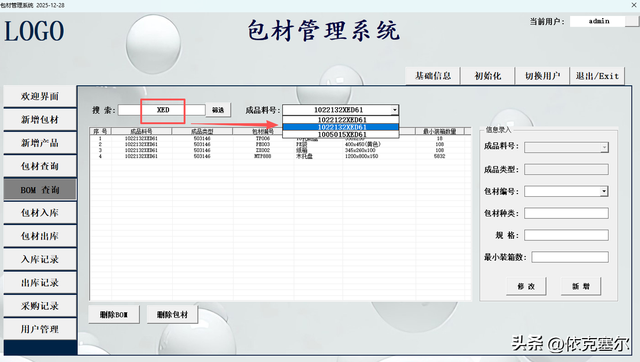
Task: Switch to 包材查询 page
Action: [40, 166]
